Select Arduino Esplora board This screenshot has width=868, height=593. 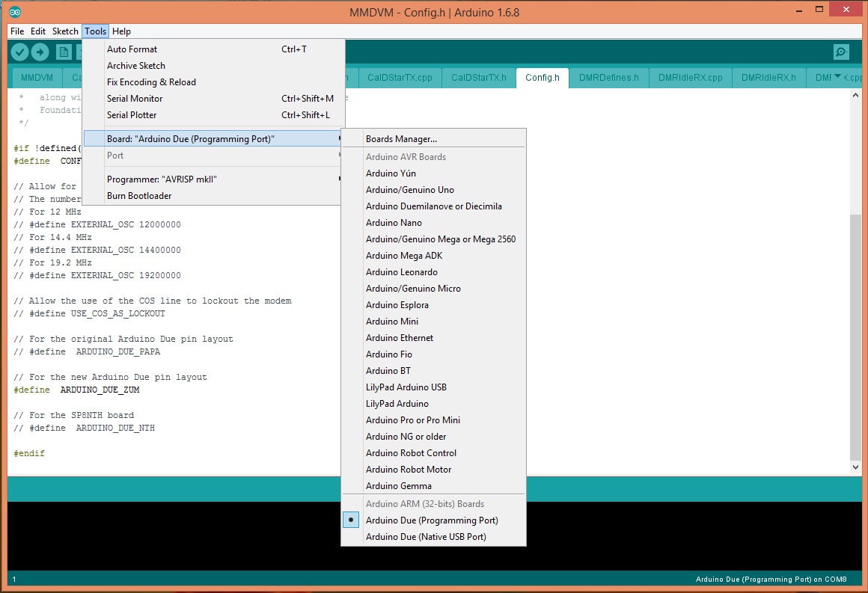(x=433, y=305)
